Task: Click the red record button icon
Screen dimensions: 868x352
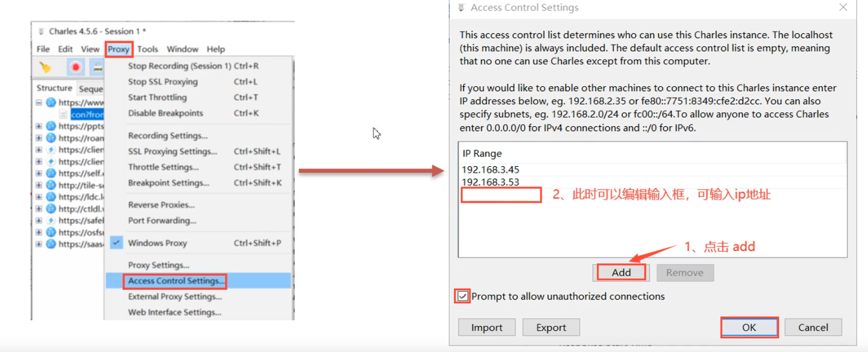Action: click(75, 67)
